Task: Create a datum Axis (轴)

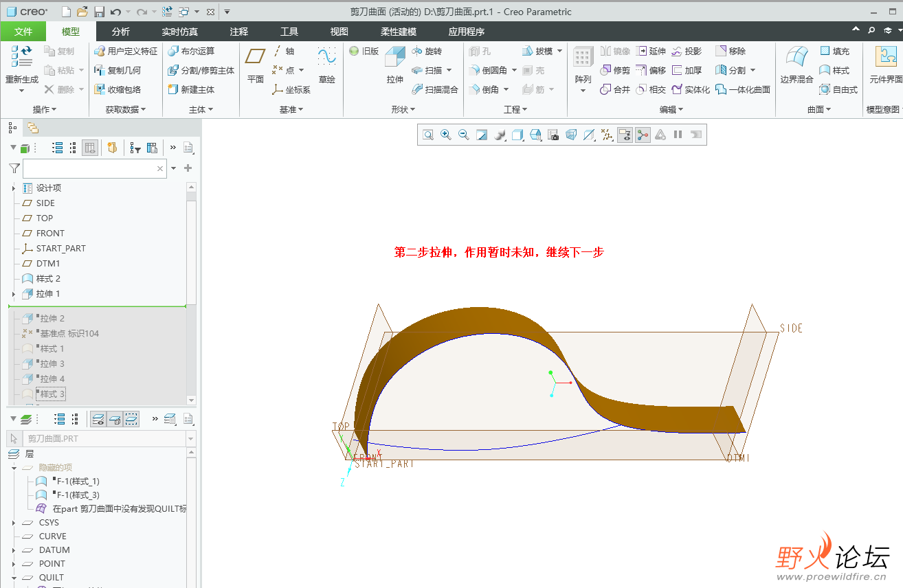Action: 283,52
